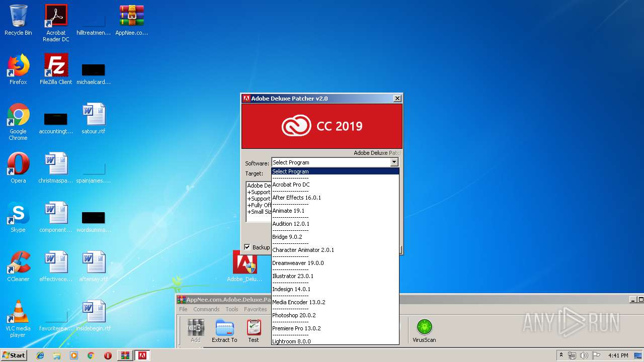Image resolution: width=644 pixels, height=362 pixels.
Task: Open Windows Media Player taskbar icon
Action: point(74,355)
